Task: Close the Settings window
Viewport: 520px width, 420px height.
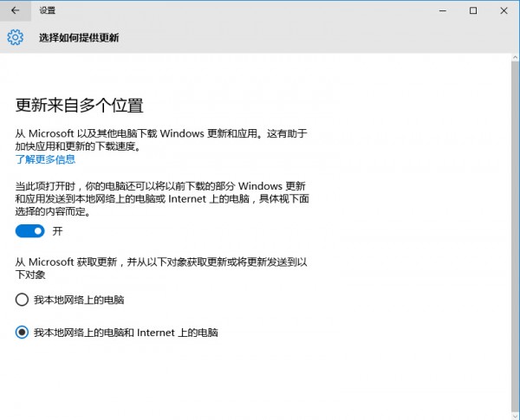Action: pyautogui.click(x=510, y=10)
